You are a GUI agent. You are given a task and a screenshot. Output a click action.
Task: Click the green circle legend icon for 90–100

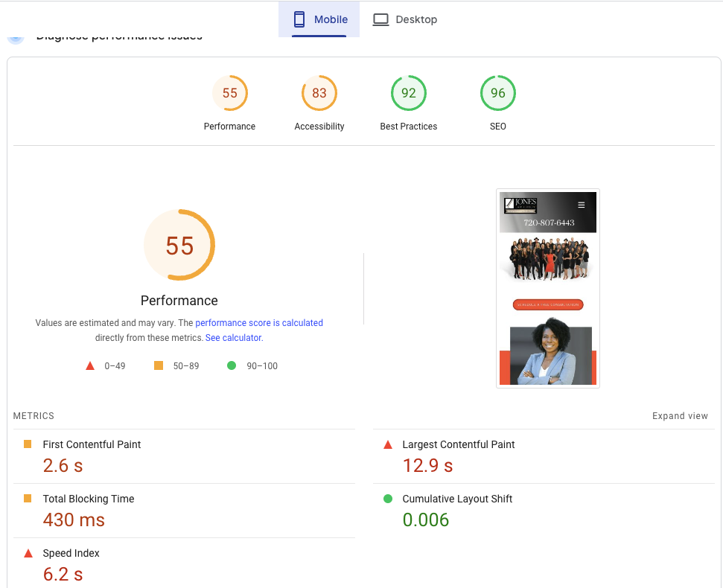(232, 365)
